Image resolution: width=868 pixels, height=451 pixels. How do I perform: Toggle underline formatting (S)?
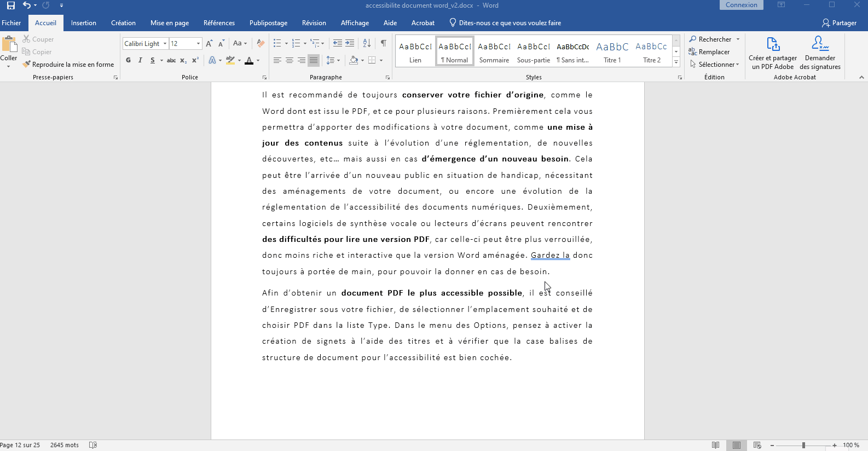click(x=153, y=60)
